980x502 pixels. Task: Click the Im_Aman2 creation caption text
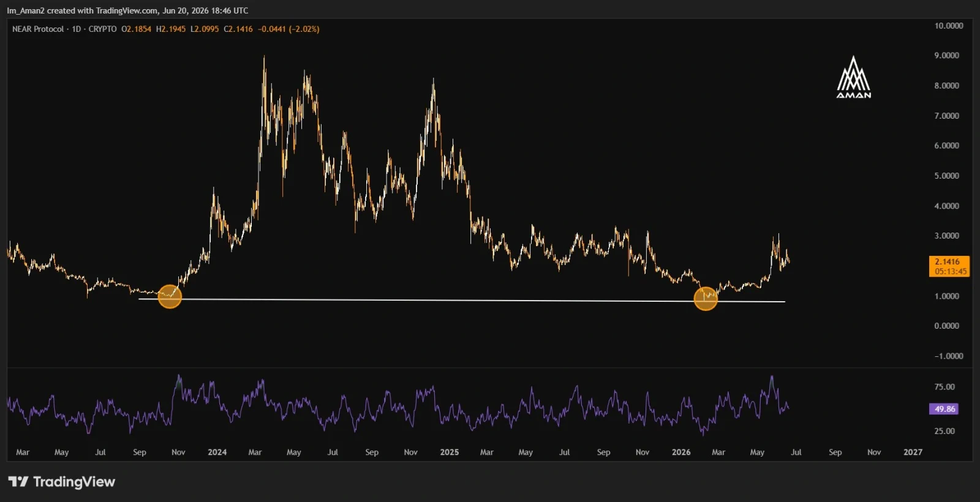pos(127,10)
